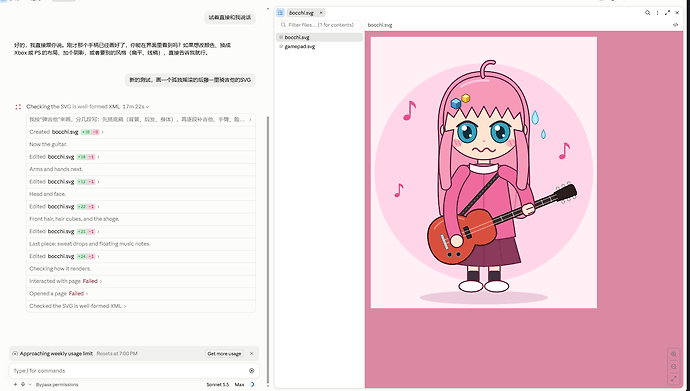The width and height of the screenshot is (690, 391).
Task: Zoom in on the SVG preview
Action: [674, 354]
